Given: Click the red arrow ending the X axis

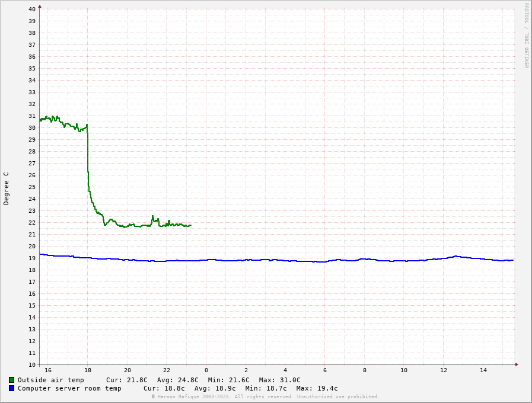Looking at the screenshot, I should tap(517, 364).
